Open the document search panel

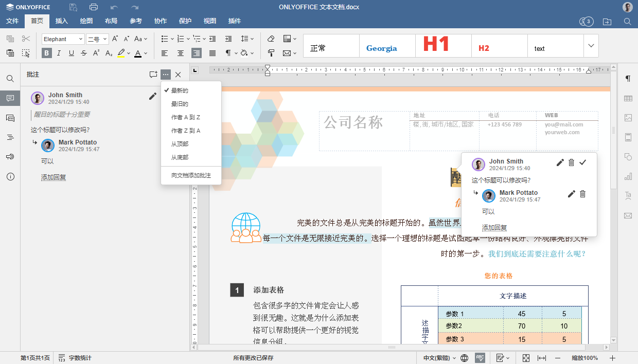point(10,78)
